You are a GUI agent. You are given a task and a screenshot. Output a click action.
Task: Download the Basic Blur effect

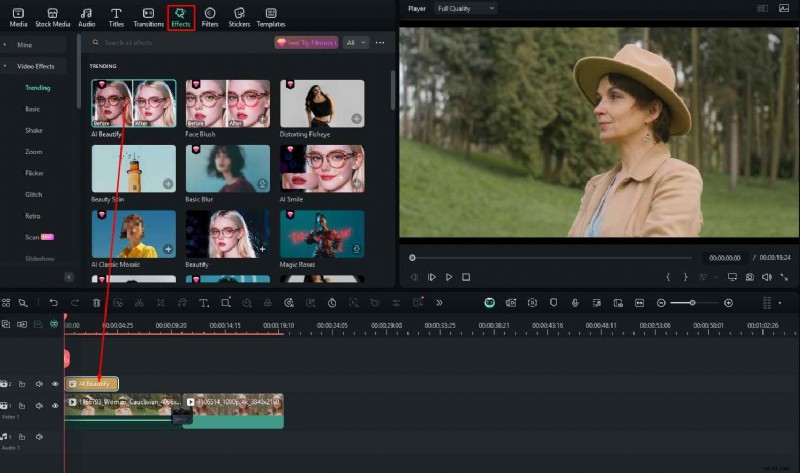[262, 184]
